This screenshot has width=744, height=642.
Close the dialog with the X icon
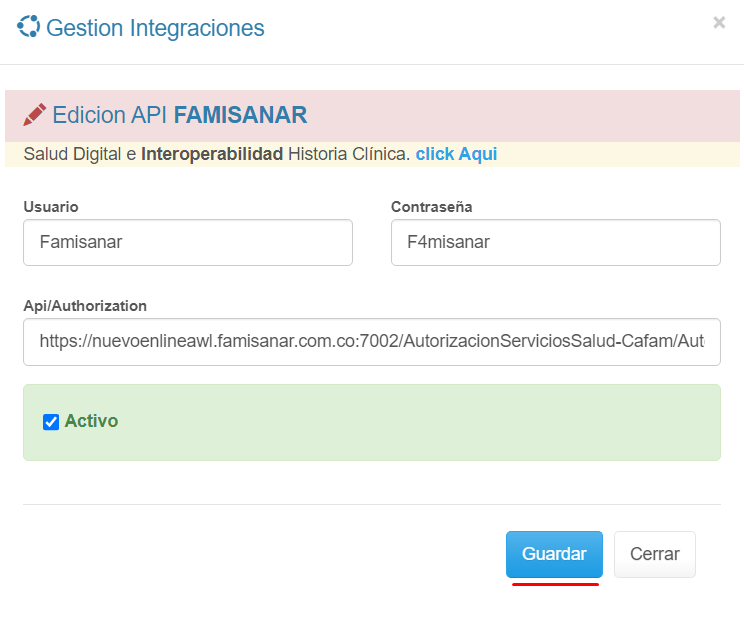click(719, 23)
